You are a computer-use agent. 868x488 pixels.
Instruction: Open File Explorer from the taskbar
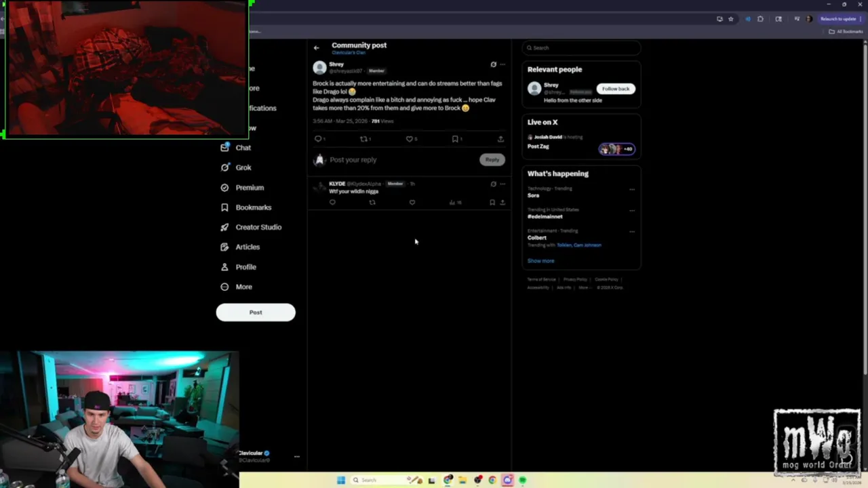point(462,480)
